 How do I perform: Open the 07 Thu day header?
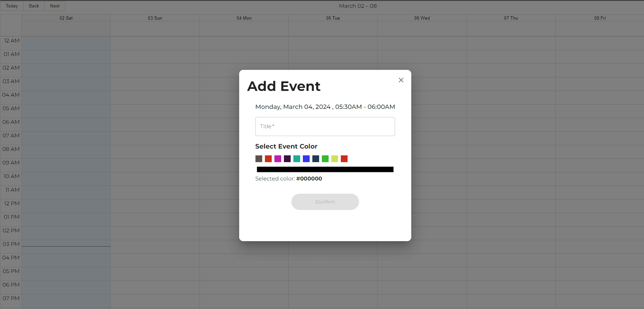511,18
